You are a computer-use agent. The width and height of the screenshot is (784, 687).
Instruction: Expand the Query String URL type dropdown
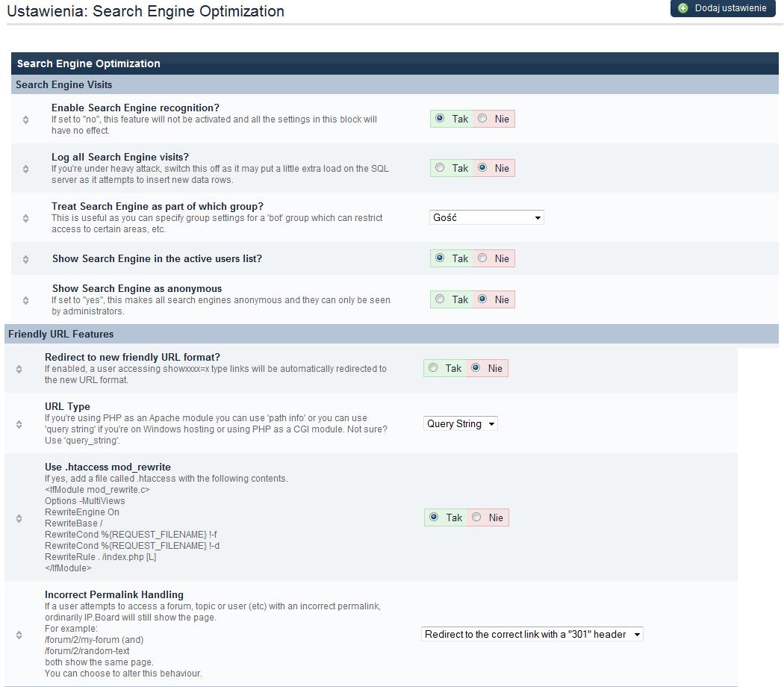pyautogui.click(x=460, y=423)
